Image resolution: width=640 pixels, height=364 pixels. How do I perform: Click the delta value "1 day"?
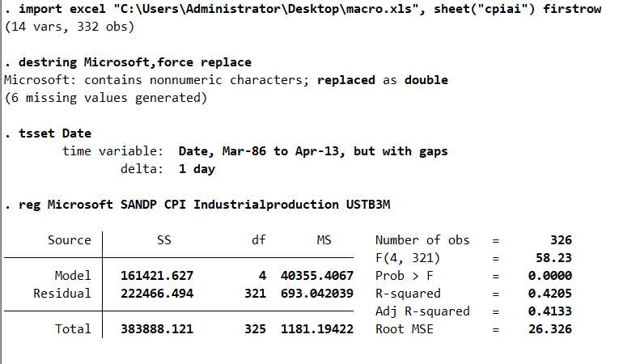197,169
